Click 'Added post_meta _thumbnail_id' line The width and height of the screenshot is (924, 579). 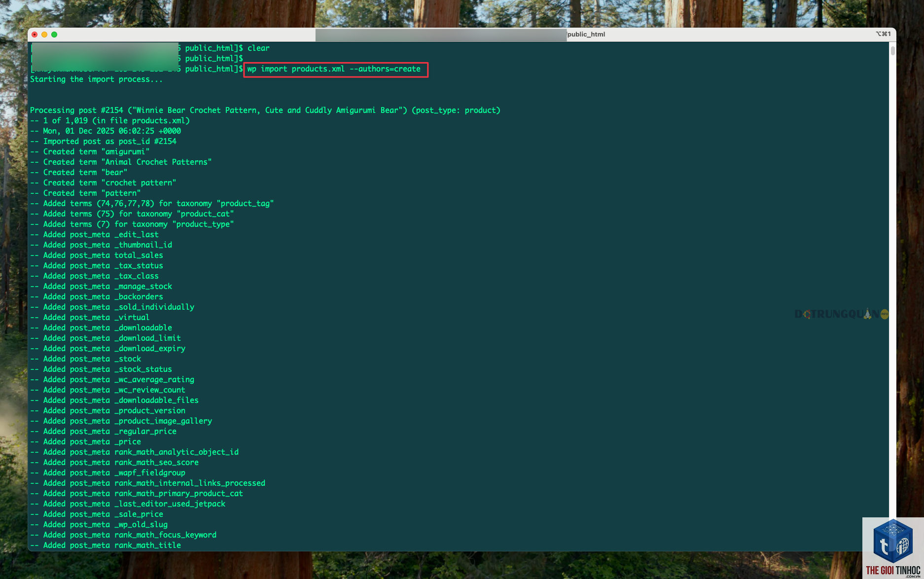101,245
